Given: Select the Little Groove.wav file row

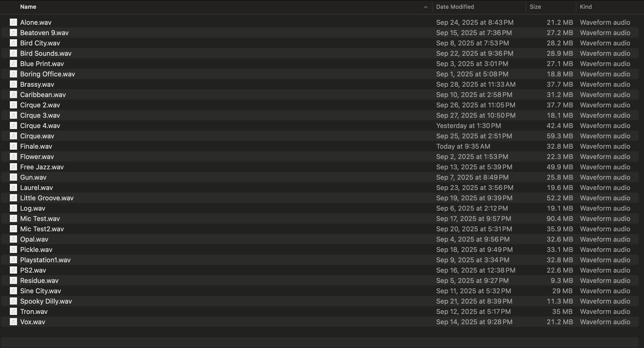Looking at the screenshot, I should [47, 198].
